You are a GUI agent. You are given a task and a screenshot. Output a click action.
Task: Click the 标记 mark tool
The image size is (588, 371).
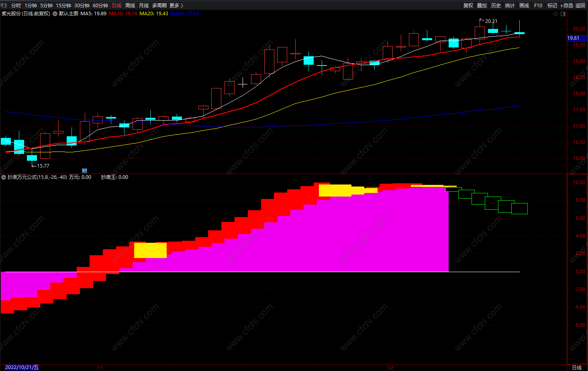pyautogui.click(x=552, y=6)
